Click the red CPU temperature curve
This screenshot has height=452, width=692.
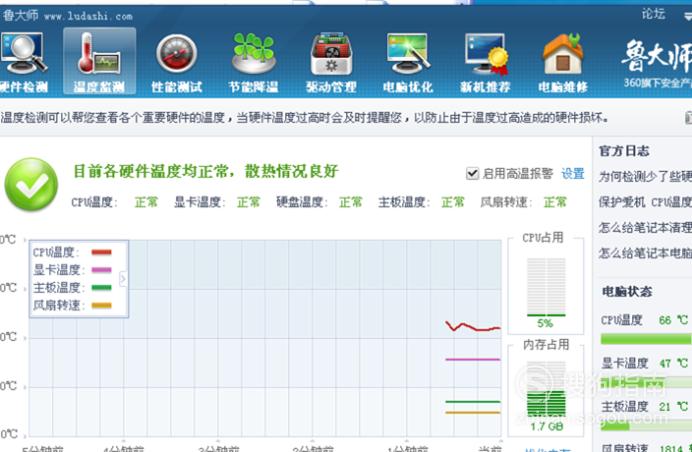(x=473, y=327)
